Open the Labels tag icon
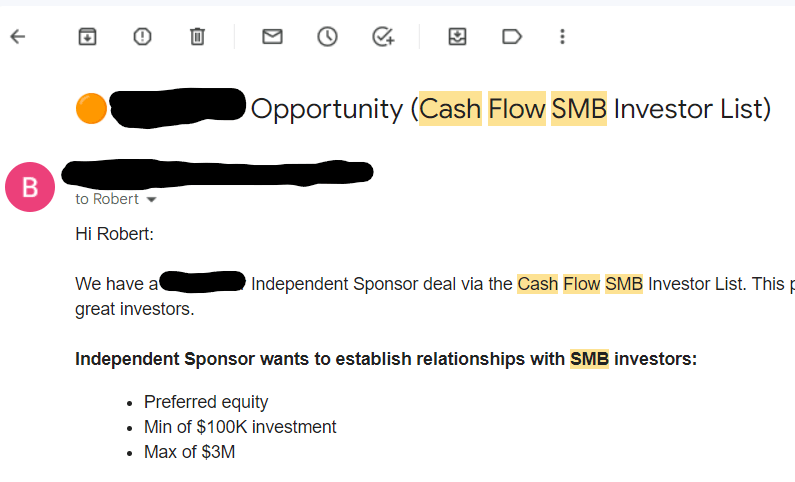The height and width of the screenshot is (482, 795). click(512, 36)
